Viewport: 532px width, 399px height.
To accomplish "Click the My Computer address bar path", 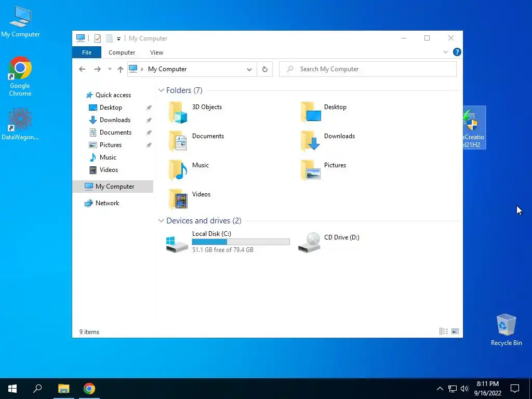I will point(167,69).
